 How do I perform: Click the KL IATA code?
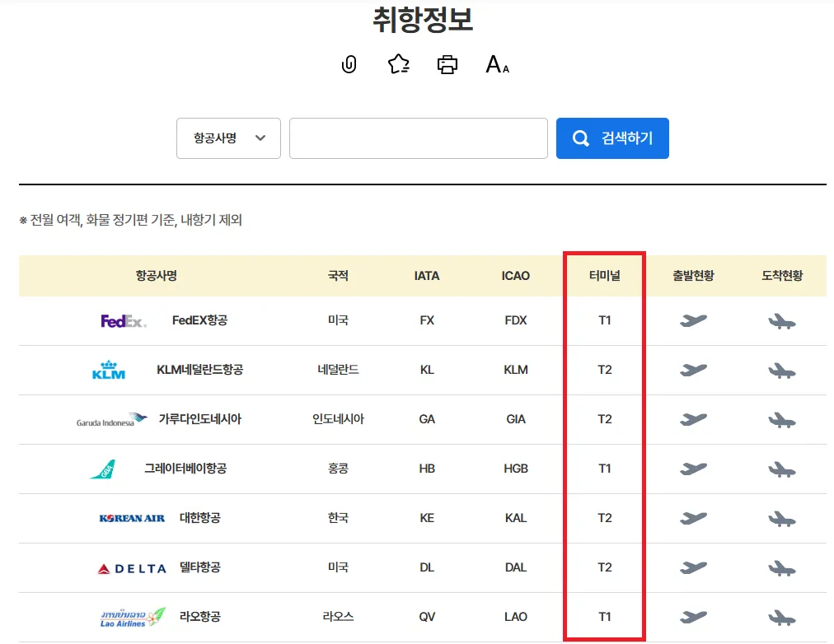click(x=427, y=370)
